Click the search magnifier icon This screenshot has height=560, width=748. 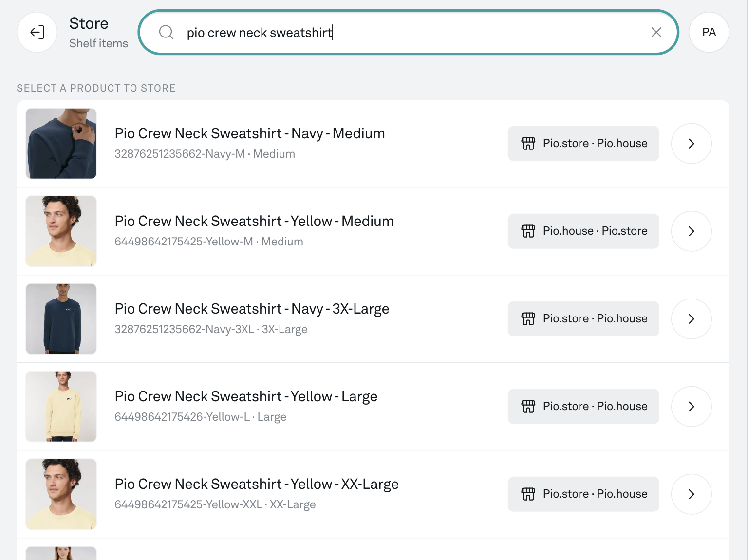click(x=166, y=32)
